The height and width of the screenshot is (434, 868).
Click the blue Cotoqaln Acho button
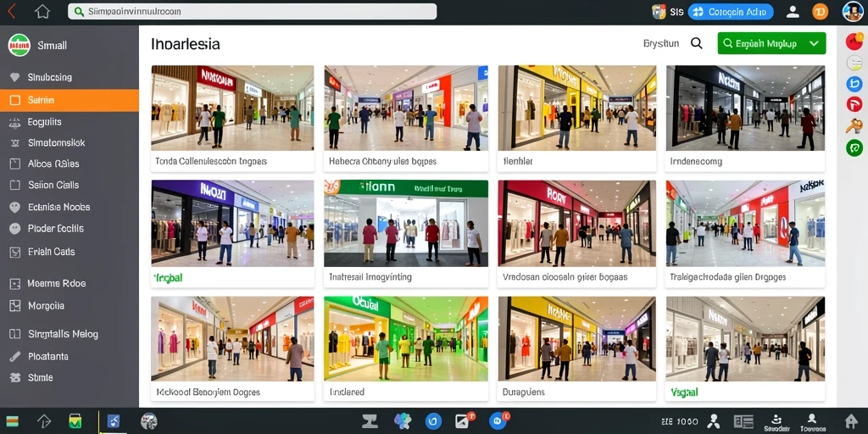[x=730, y=12]
